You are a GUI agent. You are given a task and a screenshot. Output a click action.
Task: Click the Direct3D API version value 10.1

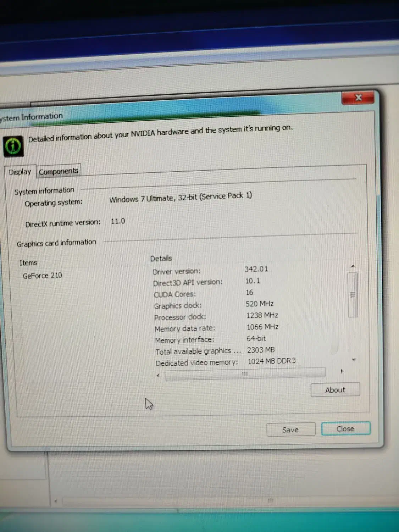[x=253, y=281]
